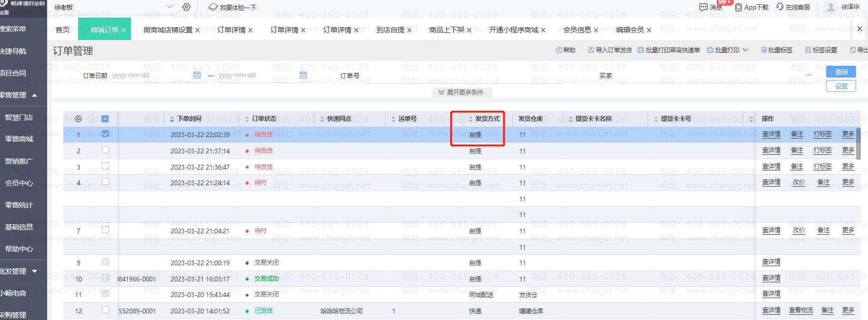868x320 pixels.
Task: Close the 商品上下架 tab
Action: [x=469, y=30]
